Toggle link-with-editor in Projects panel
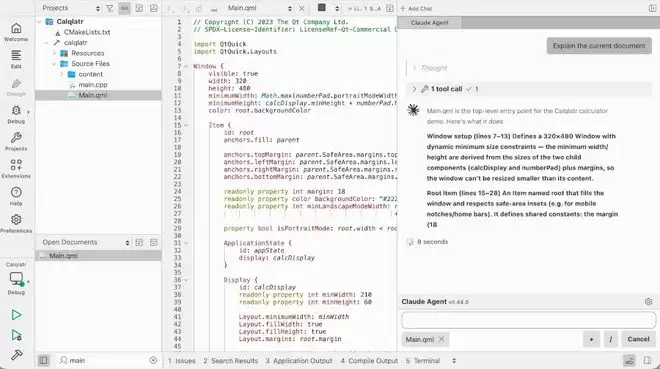 (124, 8)
